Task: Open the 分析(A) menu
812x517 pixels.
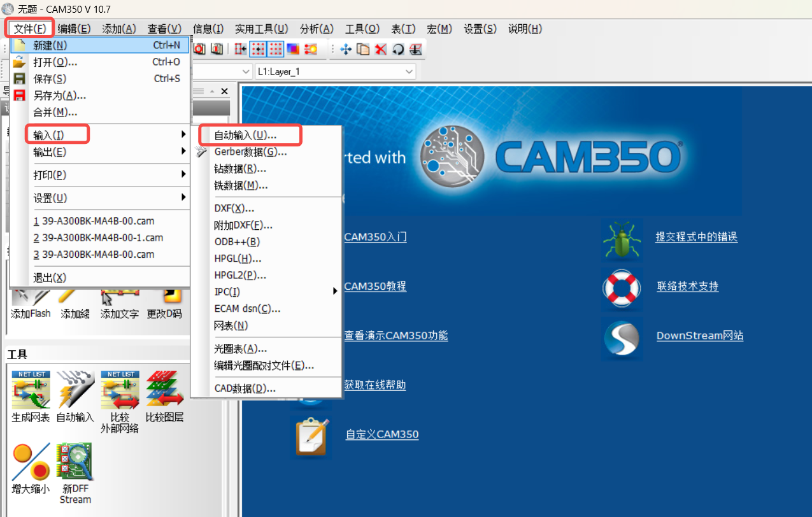Action: point(317,29)
